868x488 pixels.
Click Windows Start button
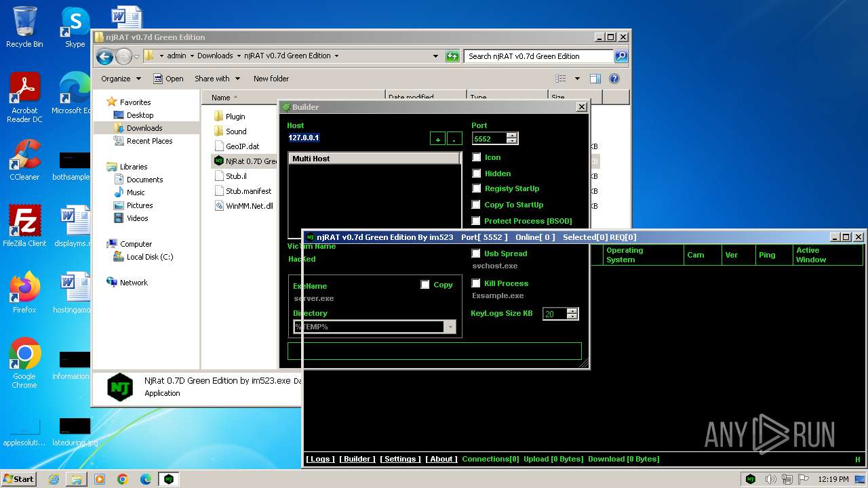pyautogui.click(x=19, y=479)
